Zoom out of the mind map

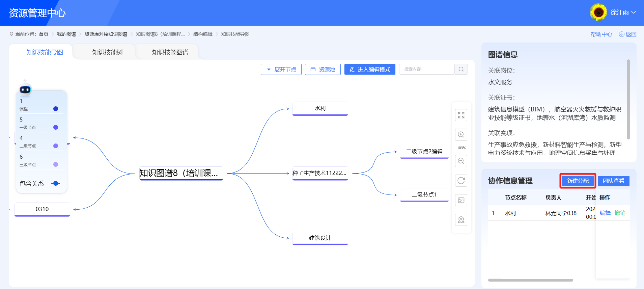[x=461, y=161]
